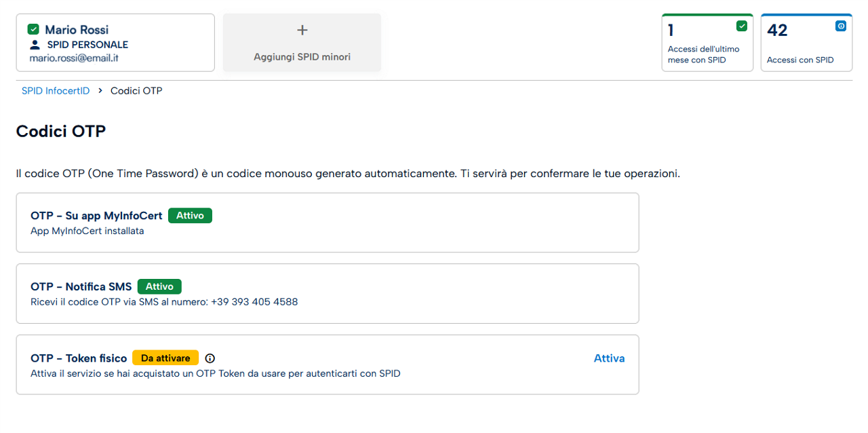Screen dimensions: 868x433
Task: Click the Attivo badge for app MyInfoCert
Action: (190, 215)
